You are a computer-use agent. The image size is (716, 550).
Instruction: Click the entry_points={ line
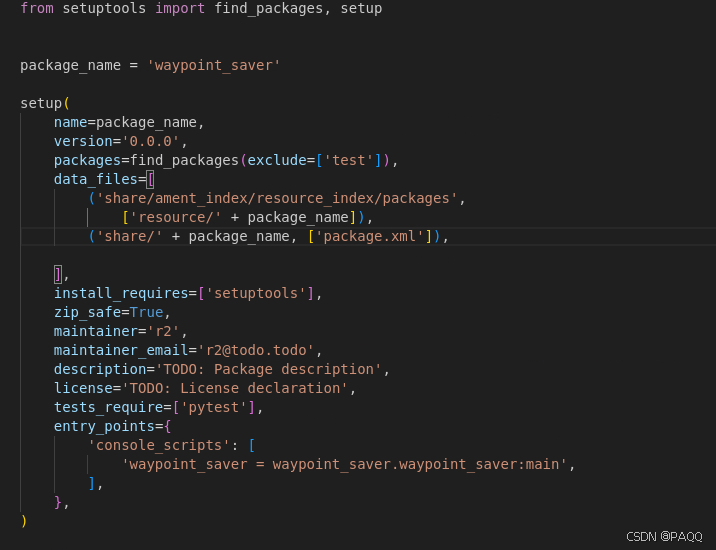click(x=112, y=426)
